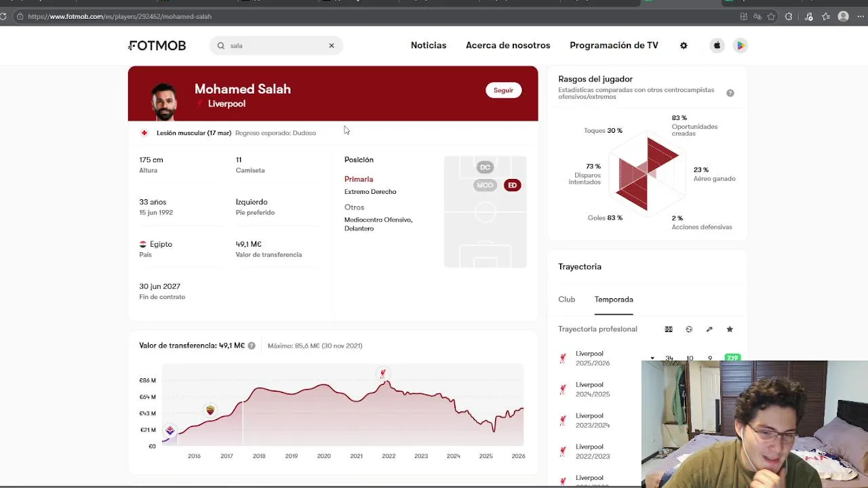This screenshot has height=488, width=868.
Task: Open the browser translate icon
Action: 757,16
